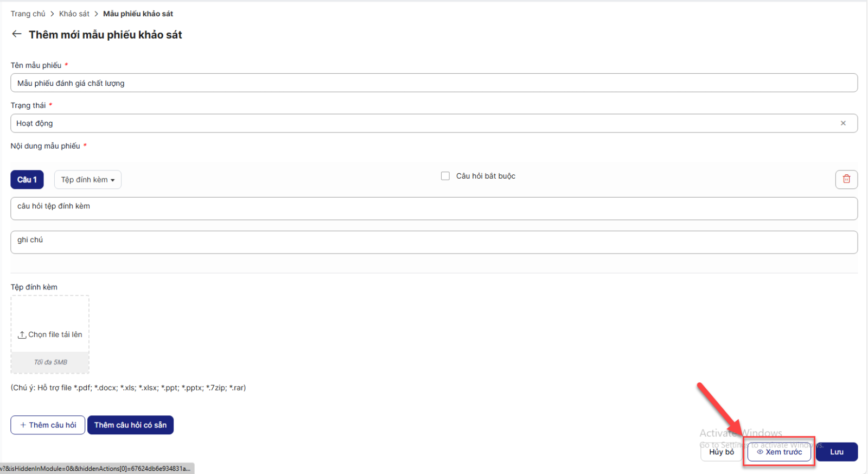This screenshot has height=474, width=868.
Task: Delete question 1 with trash icon
Action: (846, 179)
